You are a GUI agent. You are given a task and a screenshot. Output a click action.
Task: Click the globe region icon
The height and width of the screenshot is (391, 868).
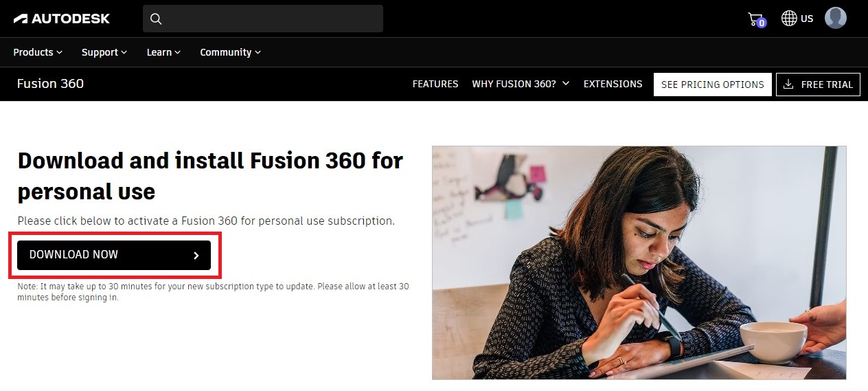(x=789, y=19)
